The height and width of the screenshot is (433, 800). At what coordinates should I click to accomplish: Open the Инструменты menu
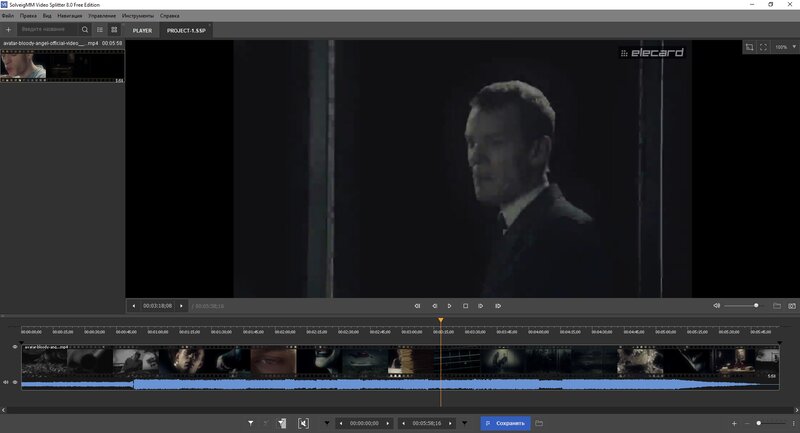click(x=138, y=16)
